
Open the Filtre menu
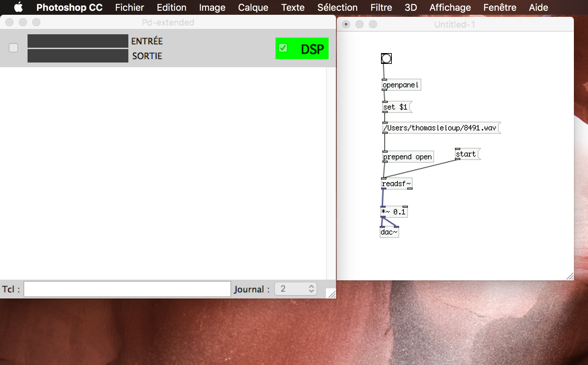(x=381, y=7)
